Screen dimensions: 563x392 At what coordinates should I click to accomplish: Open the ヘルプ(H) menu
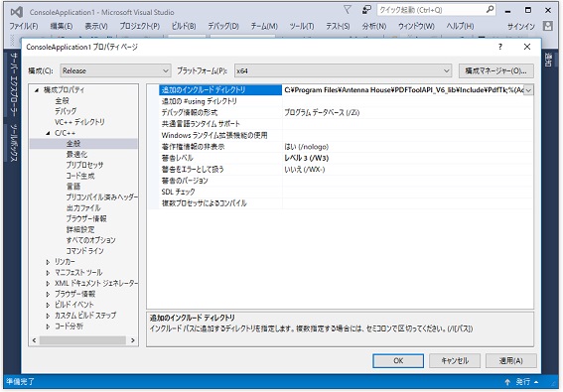coord(460,26)
